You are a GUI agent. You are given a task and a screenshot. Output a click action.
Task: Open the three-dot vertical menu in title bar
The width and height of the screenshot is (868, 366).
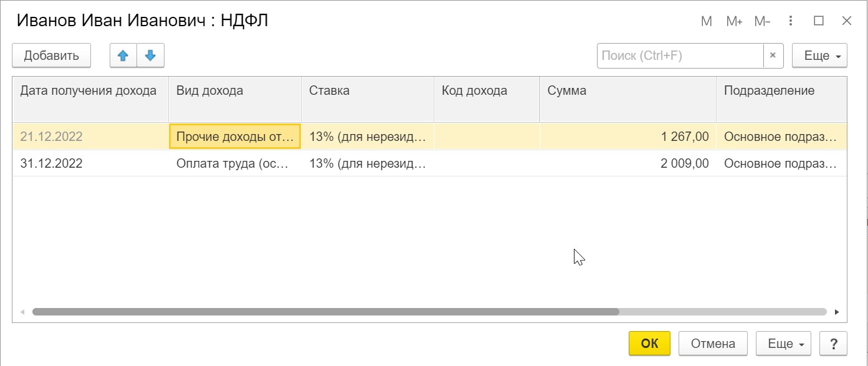pyautogui.click(x=791, y=21)
